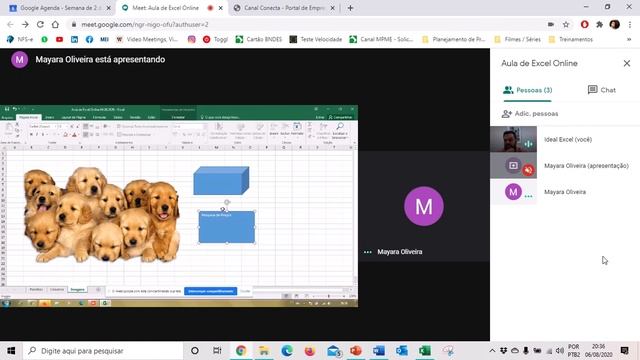
Task: Close the Meet browser tab
Action: (x=221, y=8)
